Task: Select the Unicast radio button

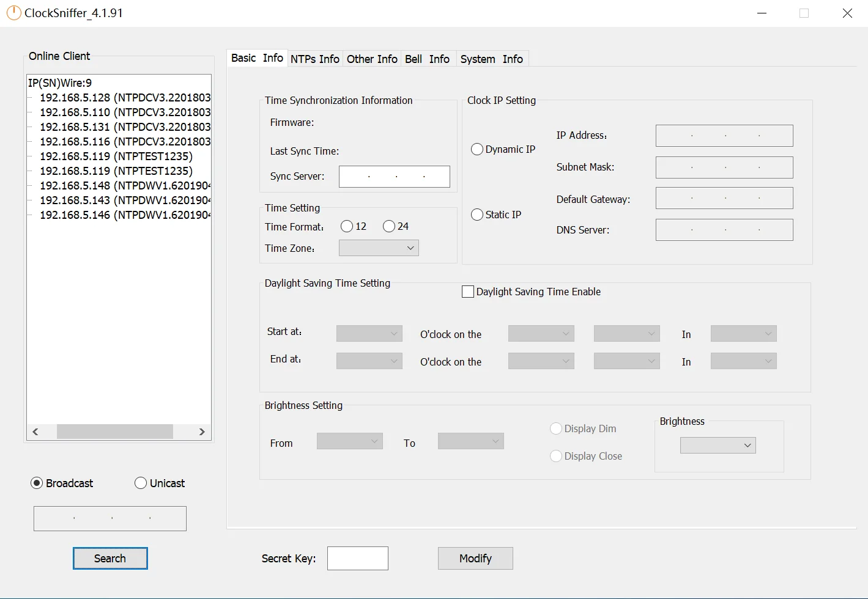Action: (141, 483)
